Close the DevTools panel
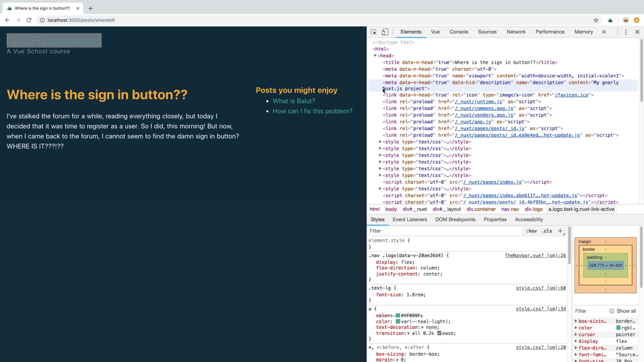 pyautogui.click(x=637, y=32)
